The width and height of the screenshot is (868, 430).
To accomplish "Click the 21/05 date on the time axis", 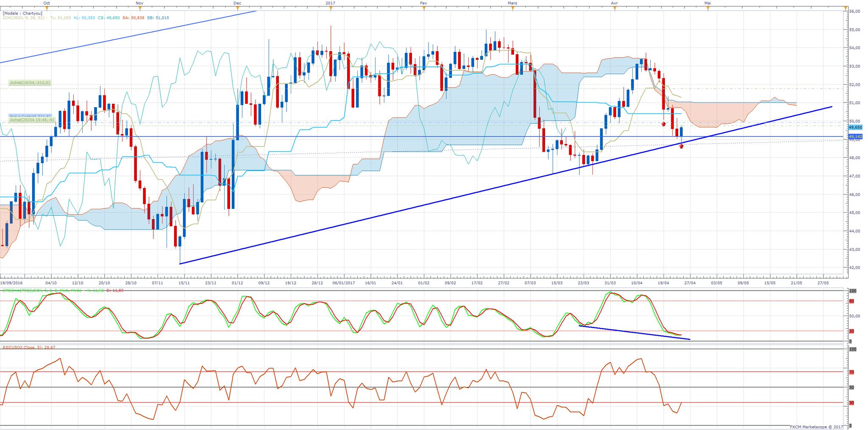I will point(796,283).
